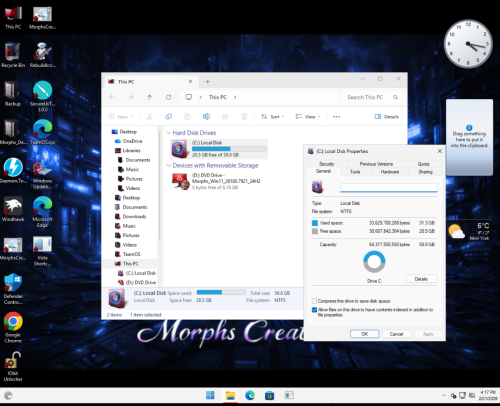Open the Windows Start button
Screen dimensions: 500x406
tap(210, 395)
